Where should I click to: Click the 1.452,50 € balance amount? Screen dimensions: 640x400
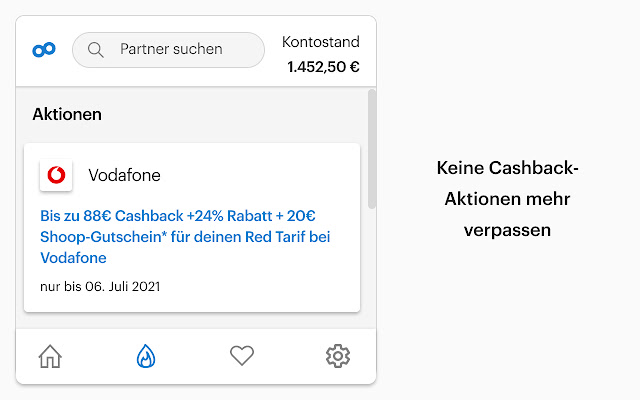pos(323,68)
